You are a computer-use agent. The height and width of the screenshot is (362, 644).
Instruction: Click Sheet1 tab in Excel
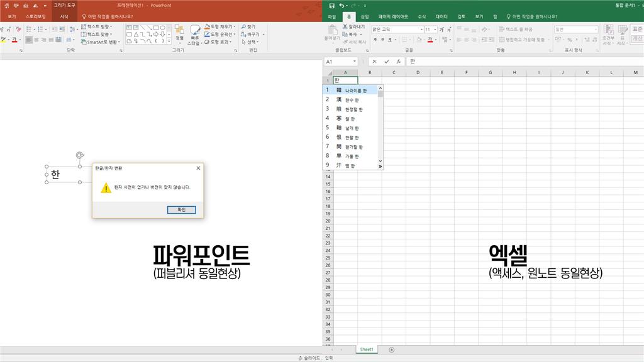point(367,349)
